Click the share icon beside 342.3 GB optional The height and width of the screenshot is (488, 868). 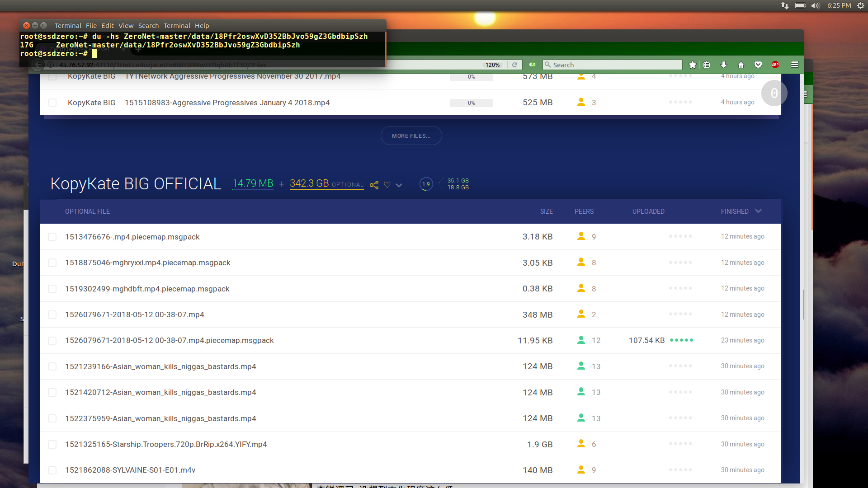click(x=374, y=185)
